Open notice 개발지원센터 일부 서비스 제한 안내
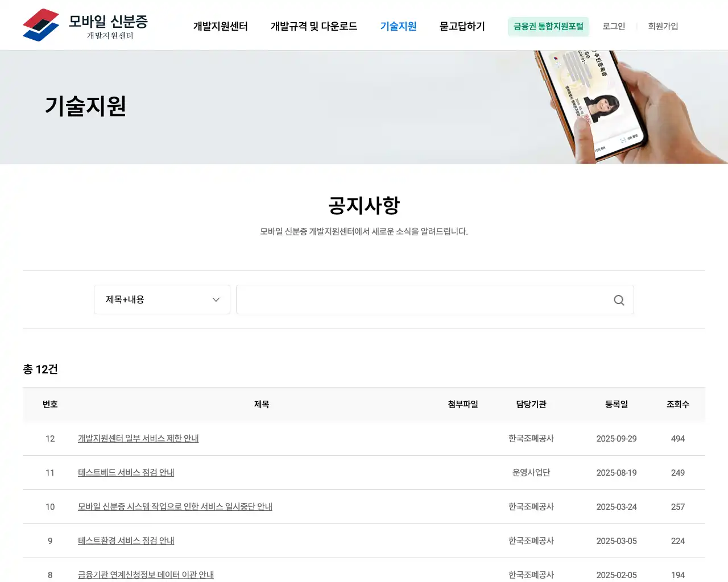This screenshot has width=728, height=582. pyautogui.click(x=138, y=438)
